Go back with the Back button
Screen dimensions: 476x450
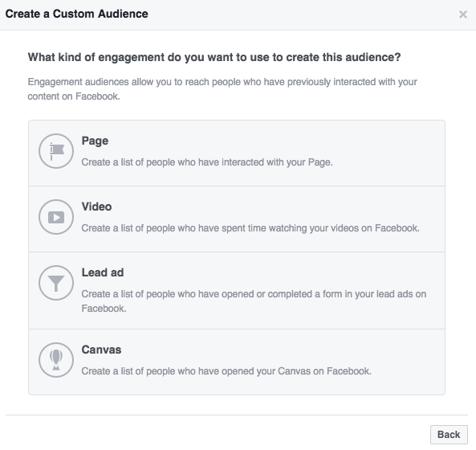pos(449,435)
